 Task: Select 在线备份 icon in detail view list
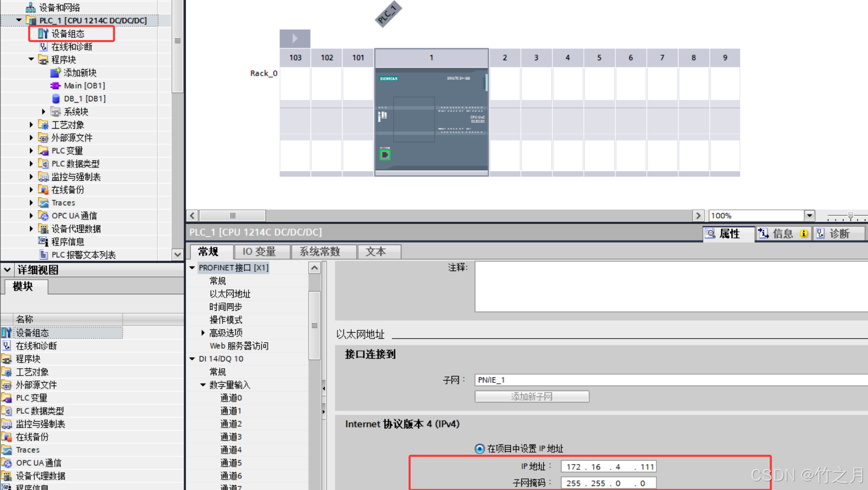[7, 437]
